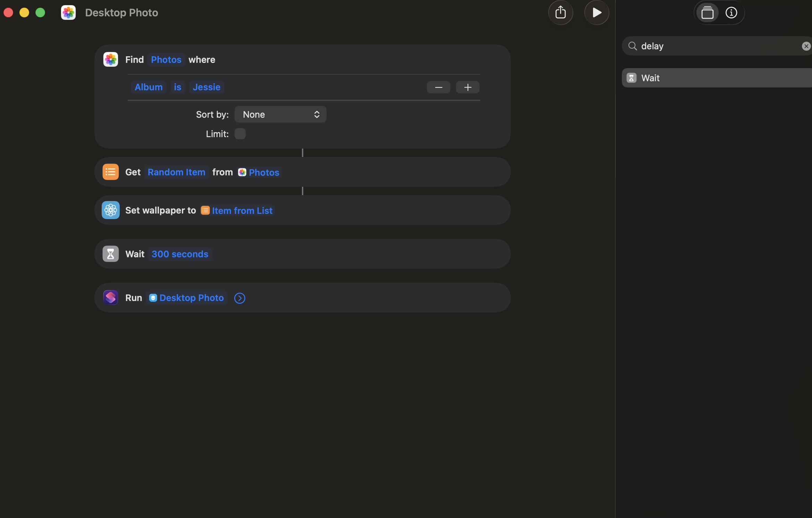Click the Photos icon in the title bar

68,13
